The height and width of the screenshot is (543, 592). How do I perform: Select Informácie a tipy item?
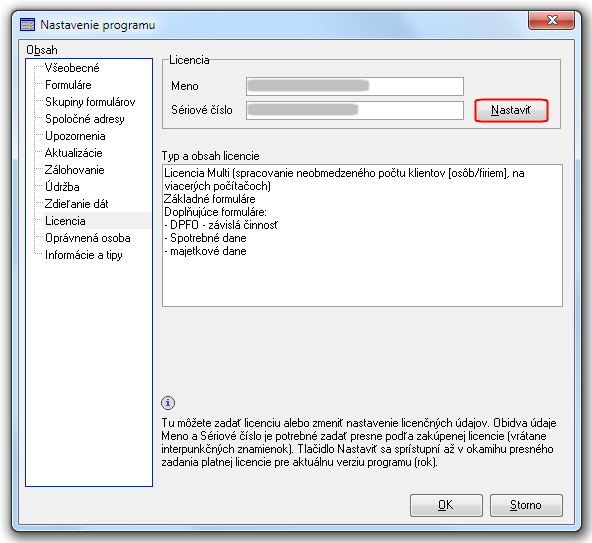click(83, 255)
